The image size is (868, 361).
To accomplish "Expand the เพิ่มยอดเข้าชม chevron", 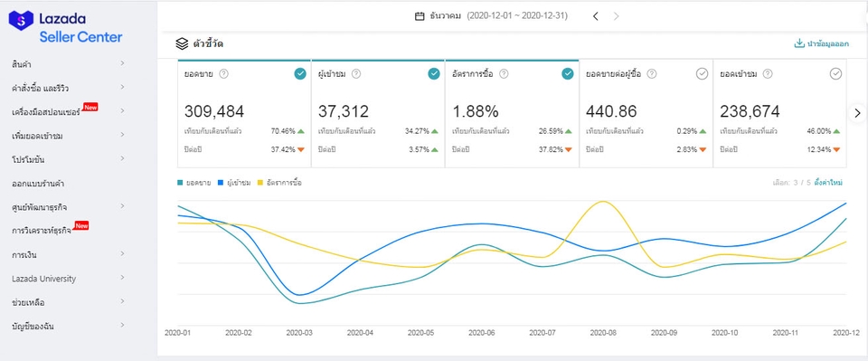I will (122, 135).
